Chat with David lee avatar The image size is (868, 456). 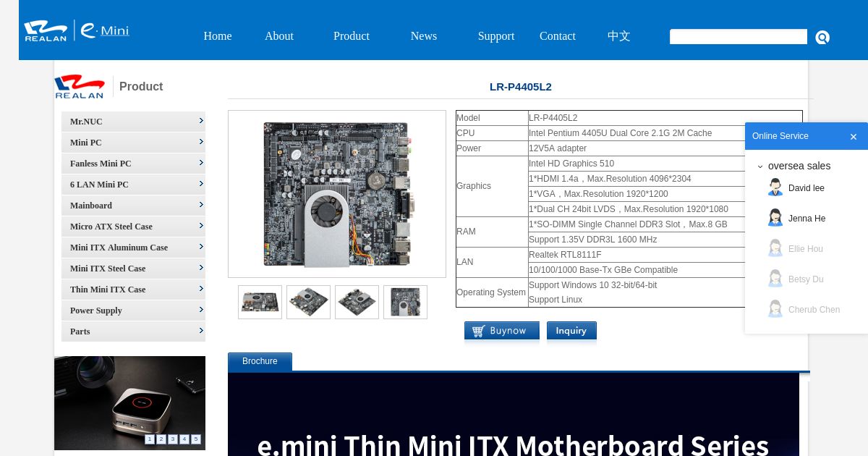click(x=775, y=187)
